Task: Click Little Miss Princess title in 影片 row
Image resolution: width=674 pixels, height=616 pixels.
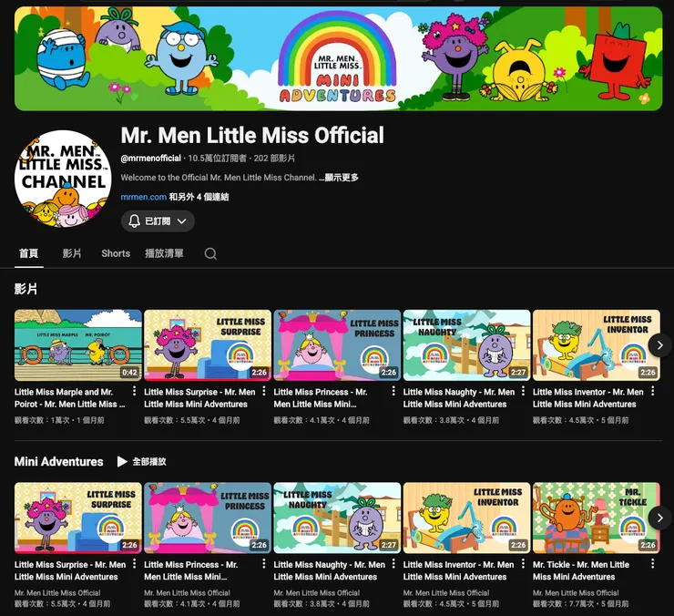Action: click(x=321, y=398)
